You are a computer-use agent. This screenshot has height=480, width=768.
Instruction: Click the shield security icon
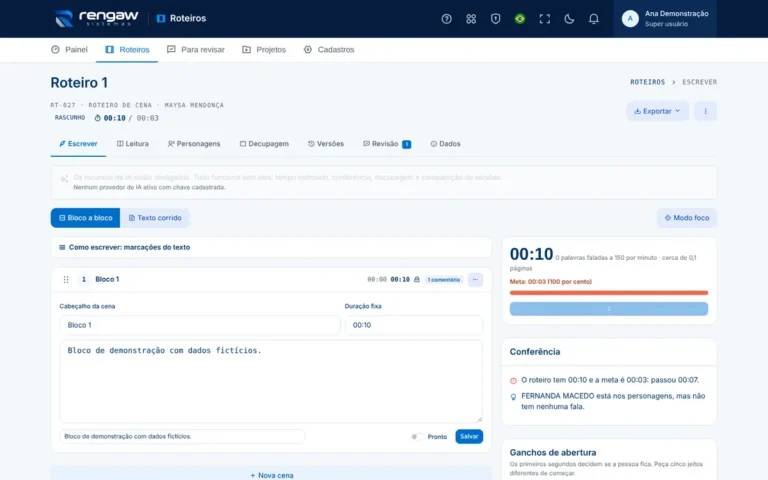tap(495, 19)
